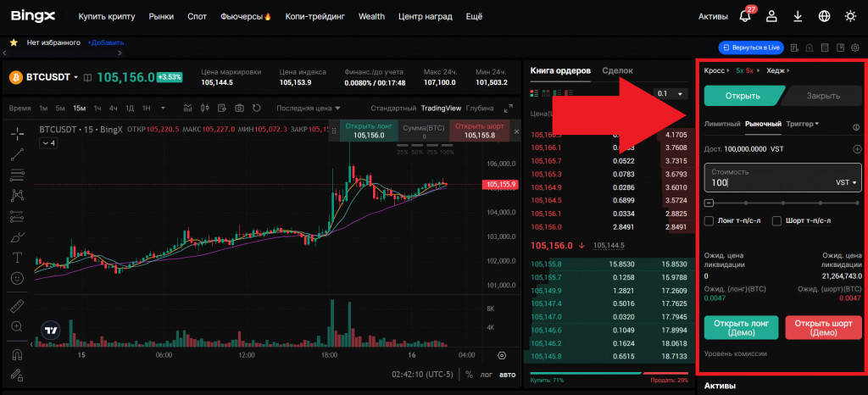Toggle lock drawing mode pencil icon
Screen dimensions: 868x395
point(17,375)
